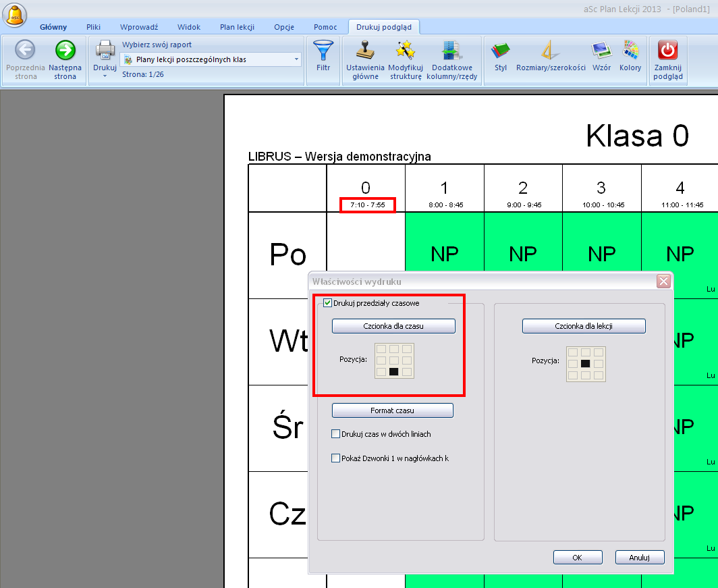Click the Drukuj printer icon
Screen dimensions: 718x588
pyautogui.click(x=105, y=51)
